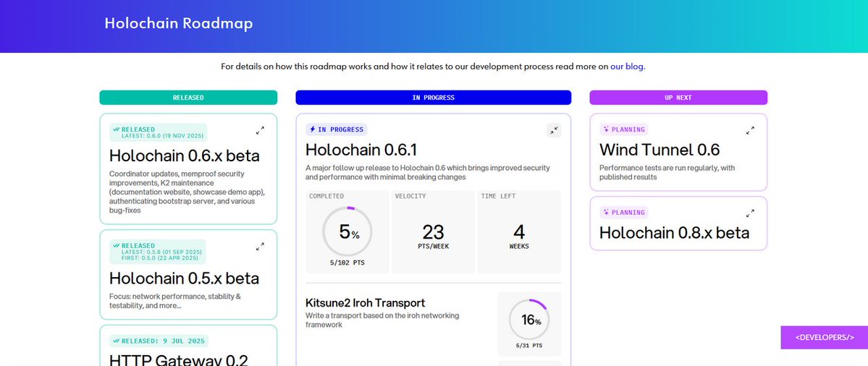Expand the Holochain 0.6.x beta card

point(260,130)
